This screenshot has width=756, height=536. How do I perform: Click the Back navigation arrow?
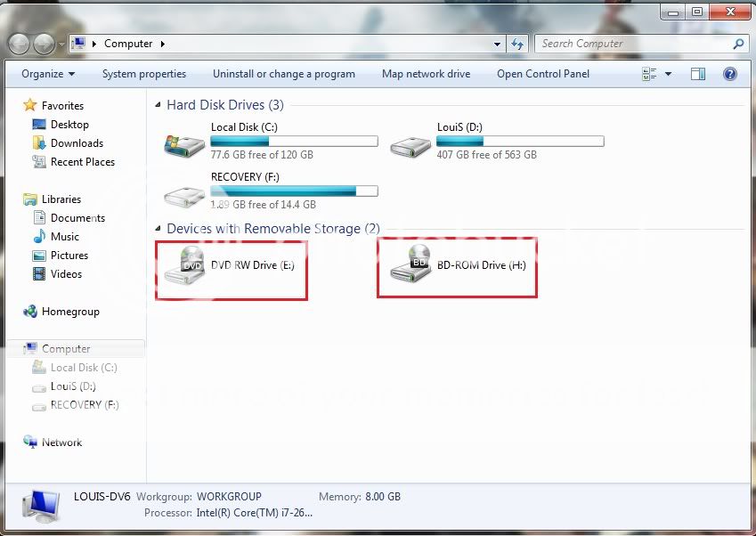click(19, 44)
